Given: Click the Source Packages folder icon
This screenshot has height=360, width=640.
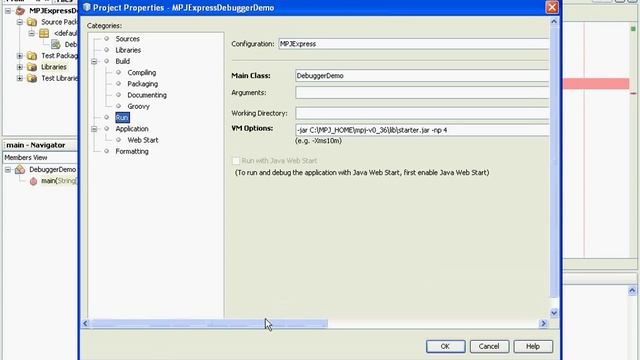Looking at the screenshot, I should (32, 22).
